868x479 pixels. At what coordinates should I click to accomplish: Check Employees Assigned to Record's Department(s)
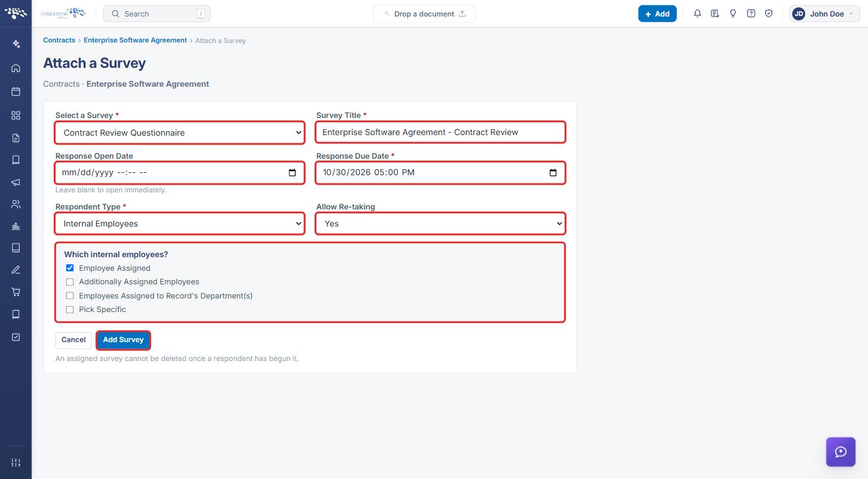pos(70,296)
